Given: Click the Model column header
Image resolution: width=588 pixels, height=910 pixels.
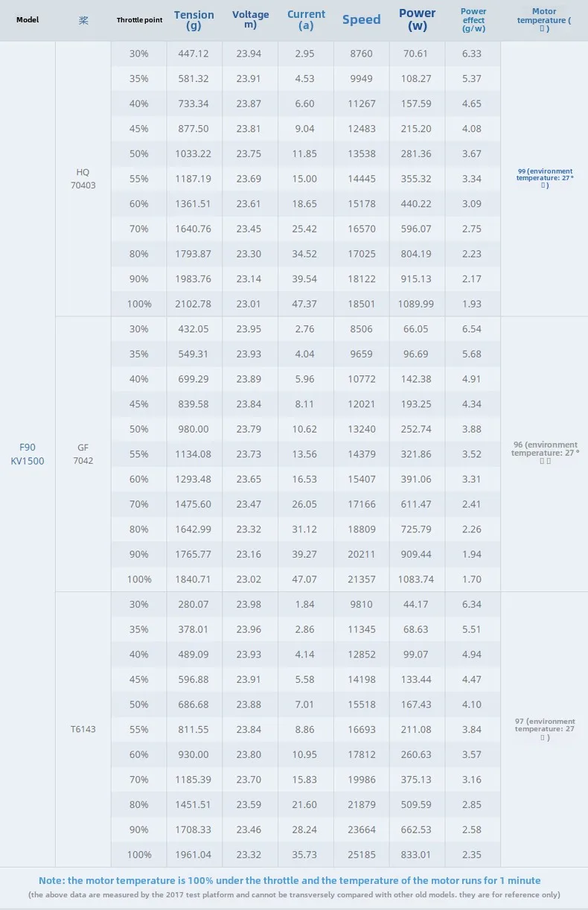Looking at the screenshot, I should (28, 20).
